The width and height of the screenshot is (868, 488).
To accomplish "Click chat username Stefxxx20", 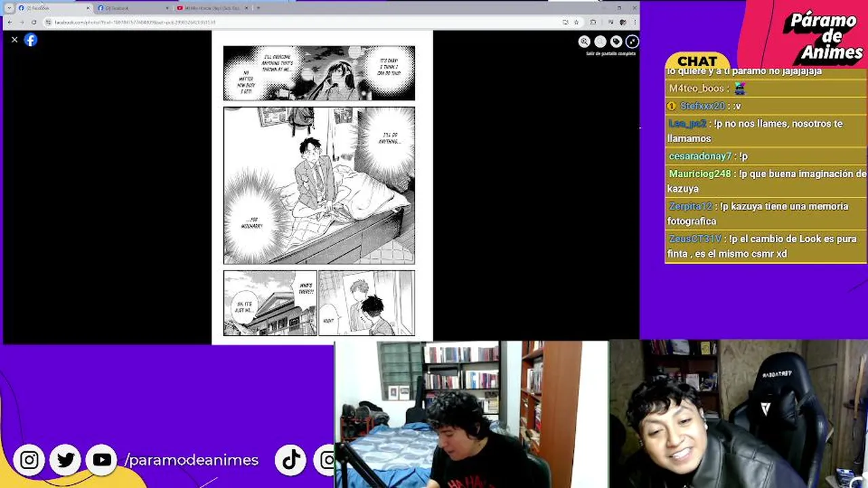I will coord(703,106).
